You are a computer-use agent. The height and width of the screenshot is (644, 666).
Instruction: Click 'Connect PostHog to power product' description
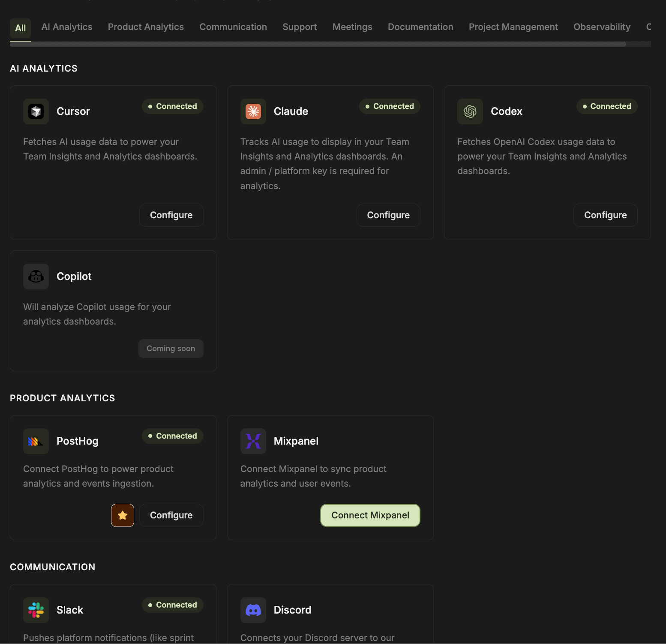click(x=98, y=476)
